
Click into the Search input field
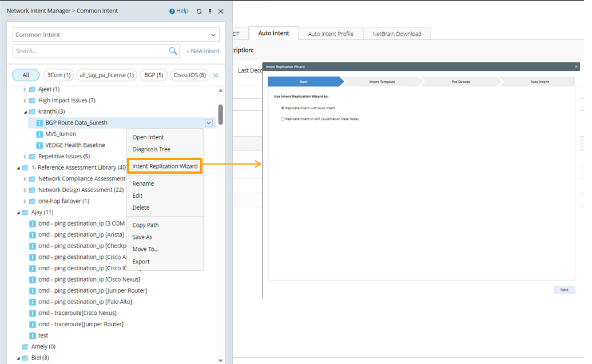[90, 51]
